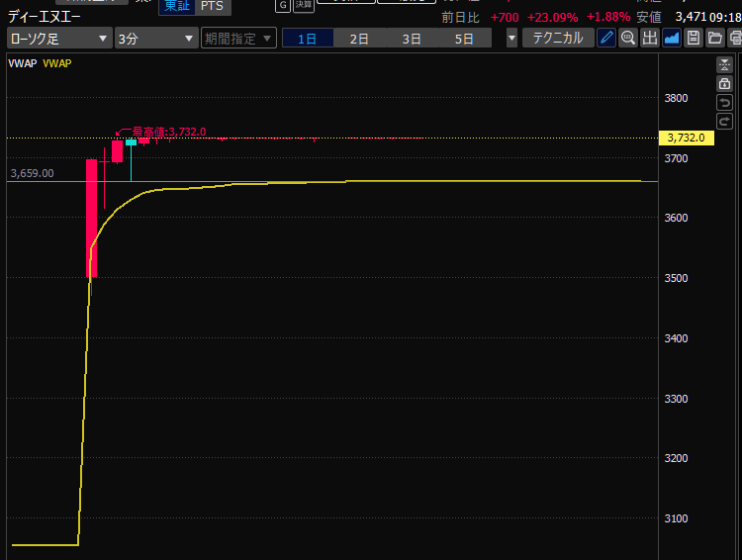Select the PTS market button
Viewport: 742px width, 560px height.
coord(212,6)
